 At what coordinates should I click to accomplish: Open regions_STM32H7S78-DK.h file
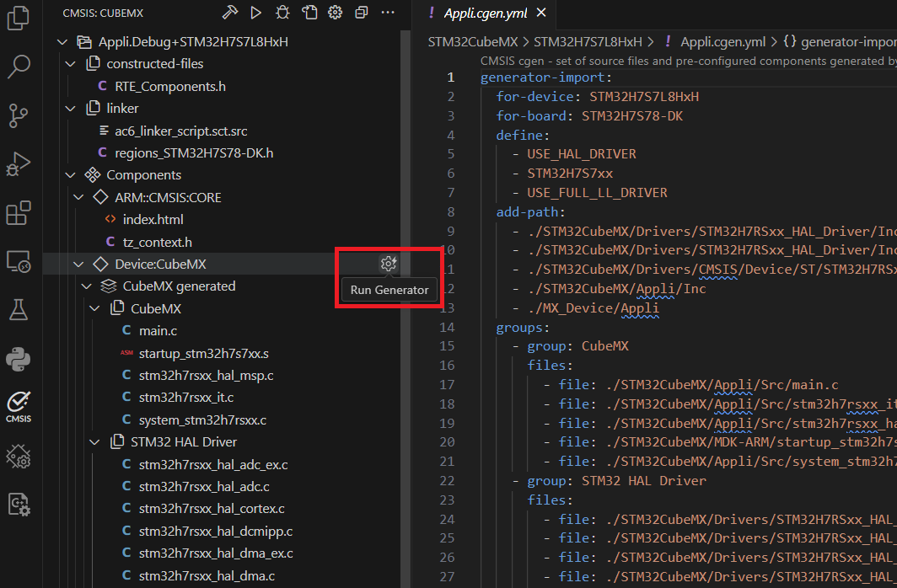coord(194,153)
